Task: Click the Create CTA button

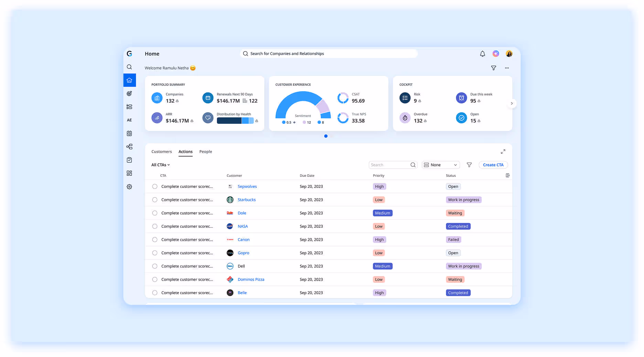Action: click(493, 165)
